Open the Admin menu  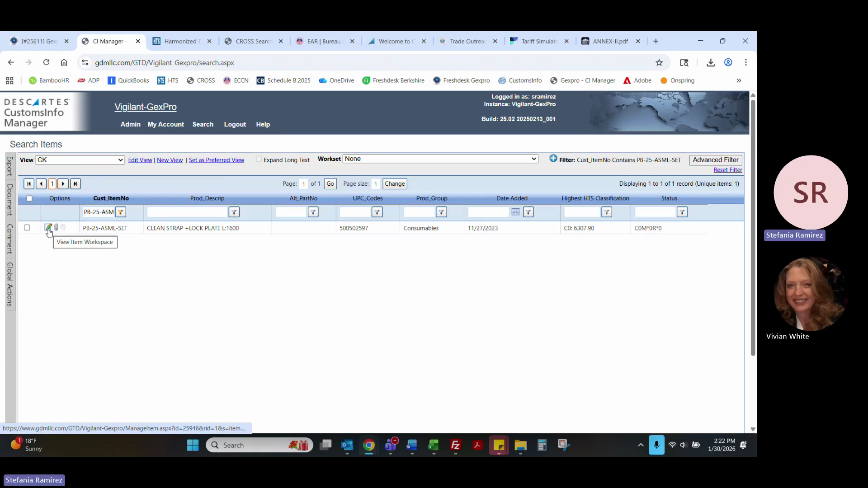coord(130,124)
